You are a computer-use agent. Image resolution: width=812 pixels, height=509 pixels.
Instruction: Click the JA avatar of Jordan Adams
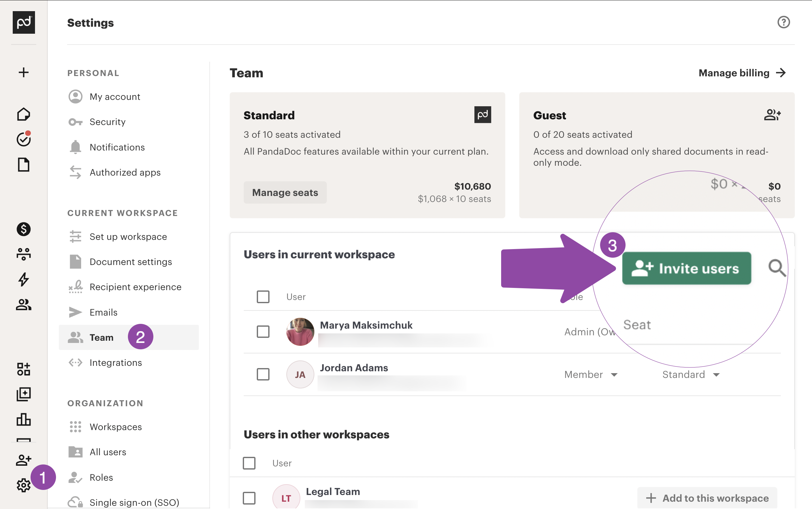[x=300, y=374]
